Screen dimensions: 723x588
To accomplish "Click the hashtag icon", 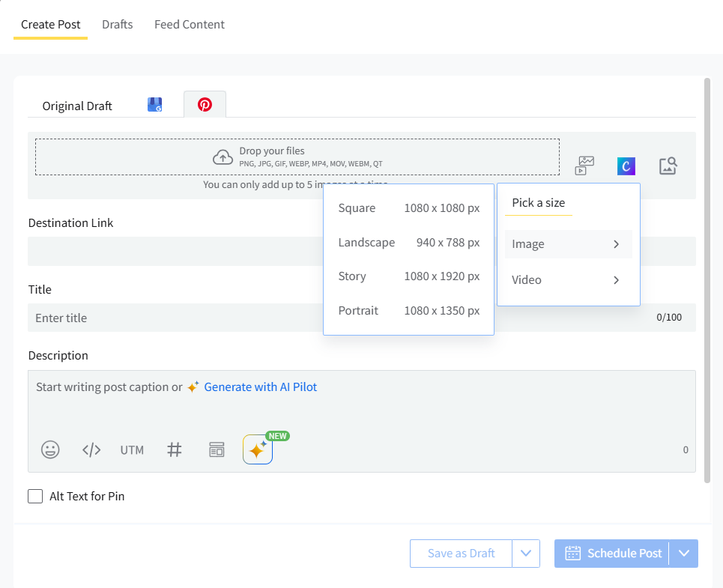I will point(175,449).
